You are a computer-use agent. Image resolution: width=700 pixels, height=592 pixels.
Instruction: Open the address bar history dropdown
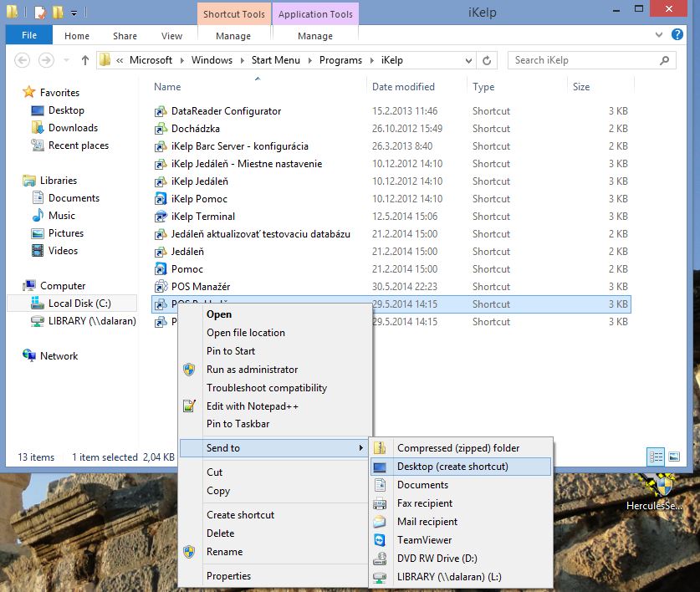pos(468,60)
